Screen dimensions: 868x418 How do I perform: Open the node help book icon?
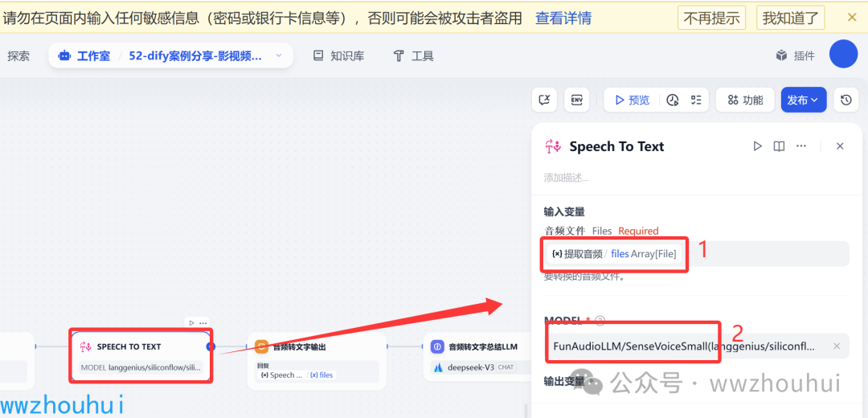tap(779, 146)
